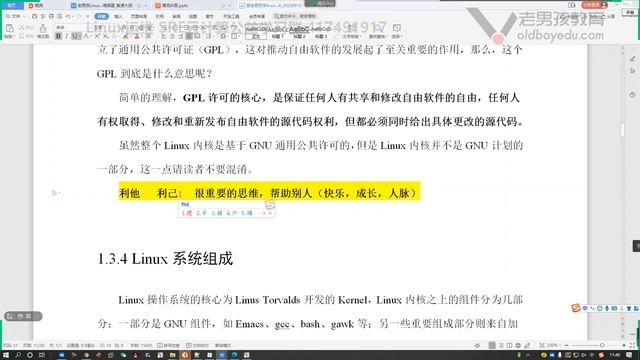
Task: Click the Print icon in quick toolbar
Action: [51, 16]
